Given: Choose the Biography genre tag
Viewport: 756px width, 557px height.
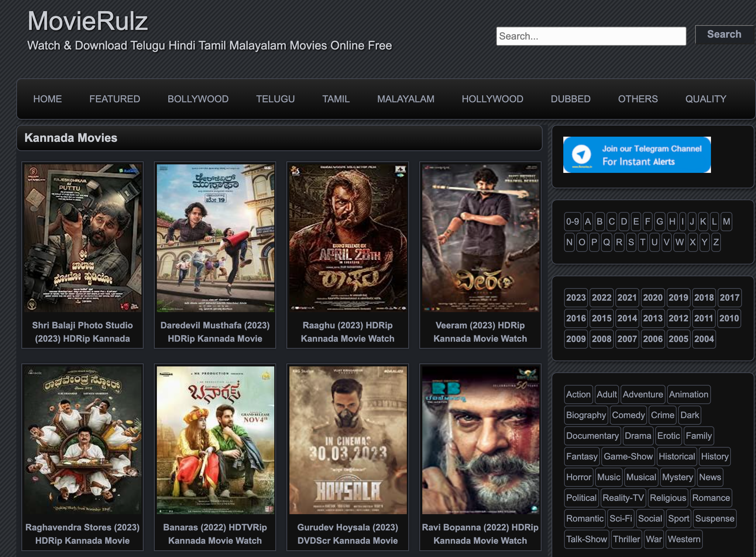Looking at the screenshot, I should (x=586, y=415).
